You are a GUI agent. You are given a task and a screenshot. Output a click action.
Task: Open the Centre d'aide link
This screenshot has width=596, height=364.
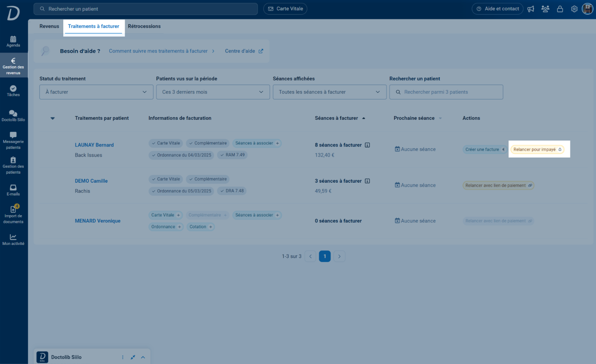click(x=244, y=51)
